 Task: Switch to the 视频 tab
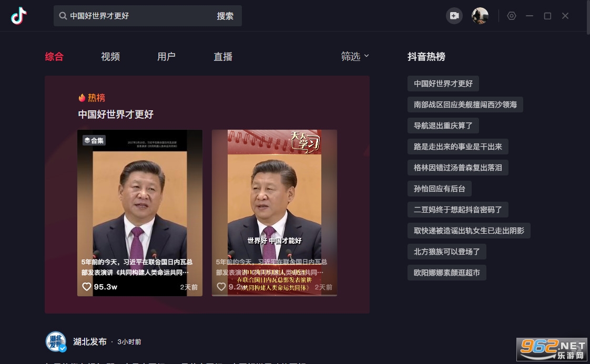coord(110,56)
